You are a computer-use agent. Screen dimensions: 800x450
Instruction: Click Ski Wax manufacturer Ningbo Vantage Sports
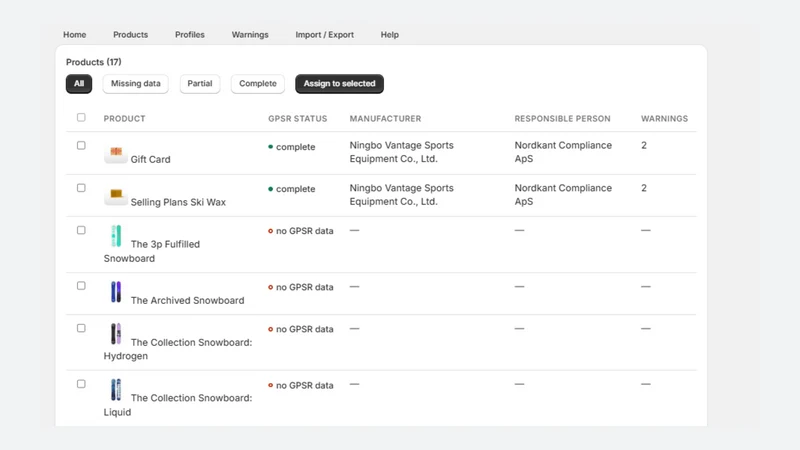click(402, 194)
